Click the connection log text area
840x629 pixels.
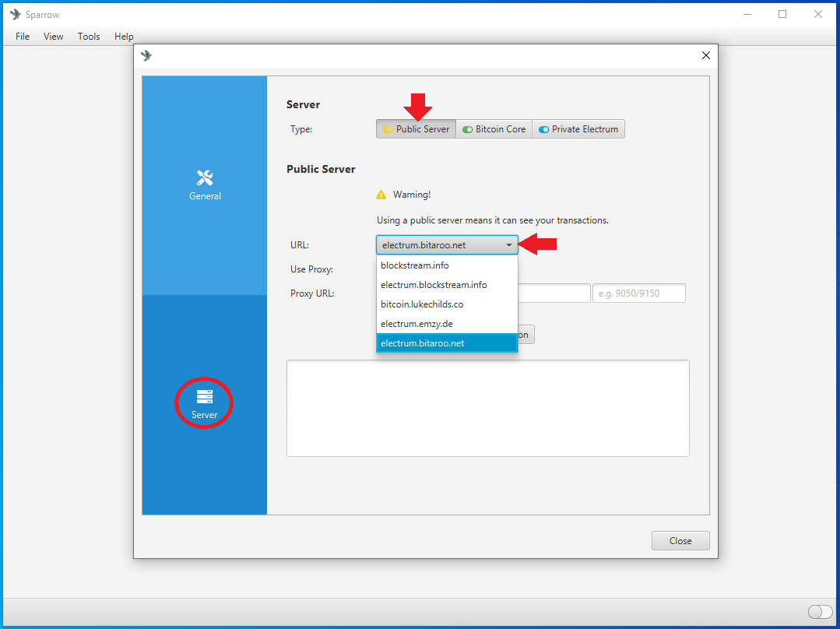click(488, 408)
